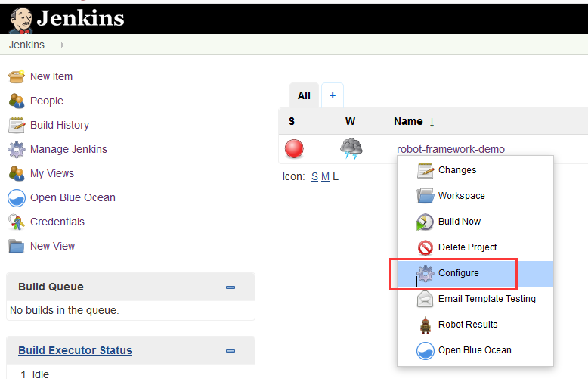Click the Email Template Testing envelope icon
588x379 pixels.
tap(426, 299)
